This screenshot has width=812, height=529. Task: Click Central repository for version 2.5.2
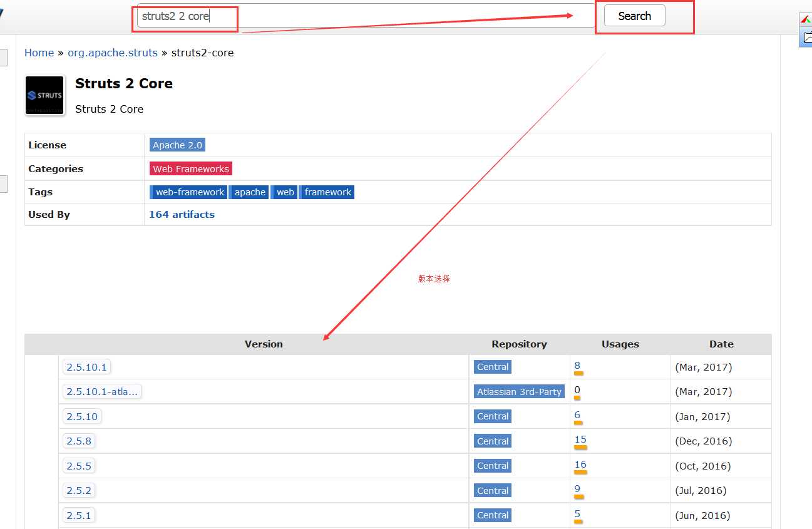point(493,491)
